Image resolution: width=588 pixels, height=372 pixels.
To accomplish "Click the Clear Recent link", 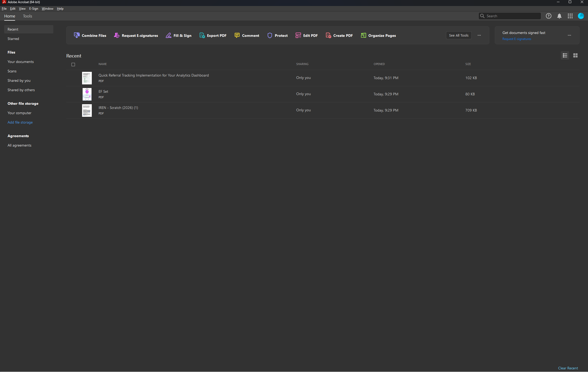I will 568,368.
